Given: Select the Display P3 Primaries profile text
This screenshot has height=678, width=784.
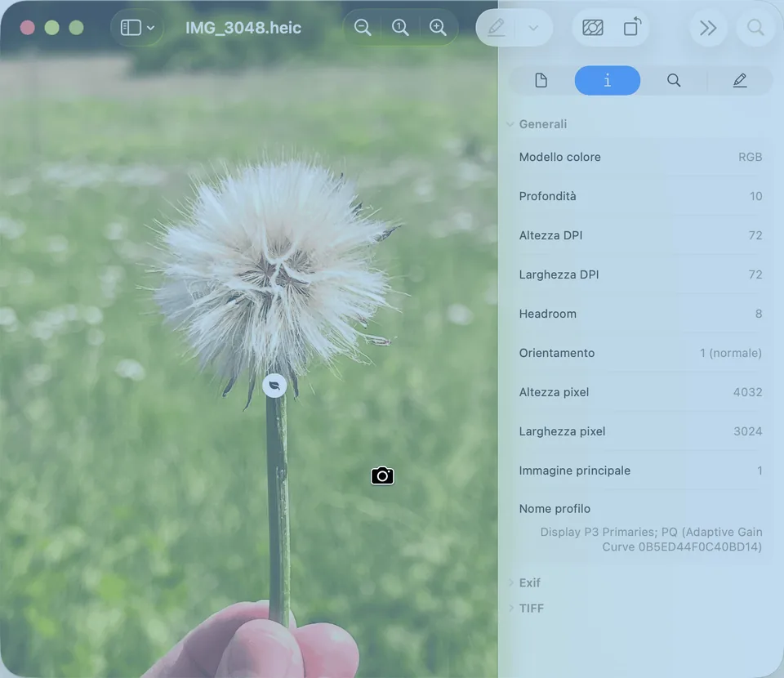Looking at the screenshot, I should [651, 539].
